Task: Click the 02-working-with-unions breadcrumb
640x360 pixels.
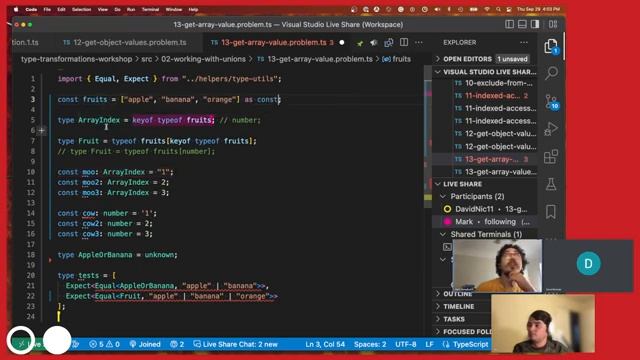Action: tap(203, 59)
